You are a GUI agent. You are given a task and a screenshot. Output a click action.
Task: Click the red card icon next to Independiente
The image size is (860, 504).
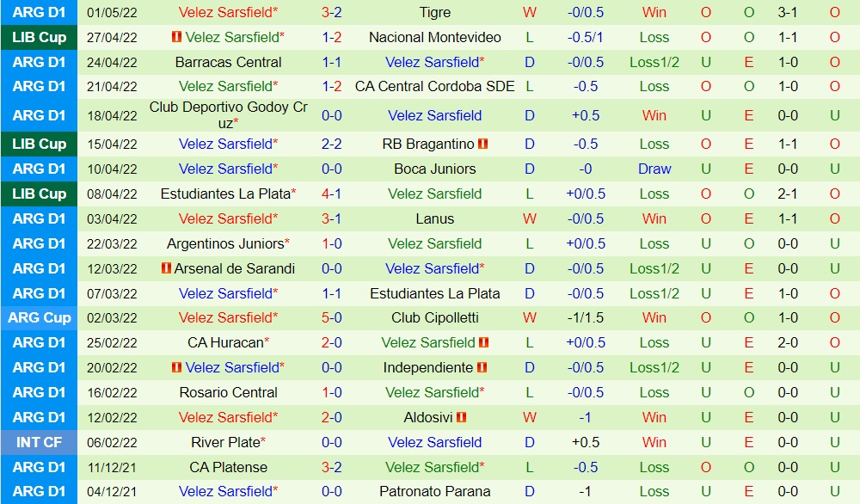click(x=483, y=367)
